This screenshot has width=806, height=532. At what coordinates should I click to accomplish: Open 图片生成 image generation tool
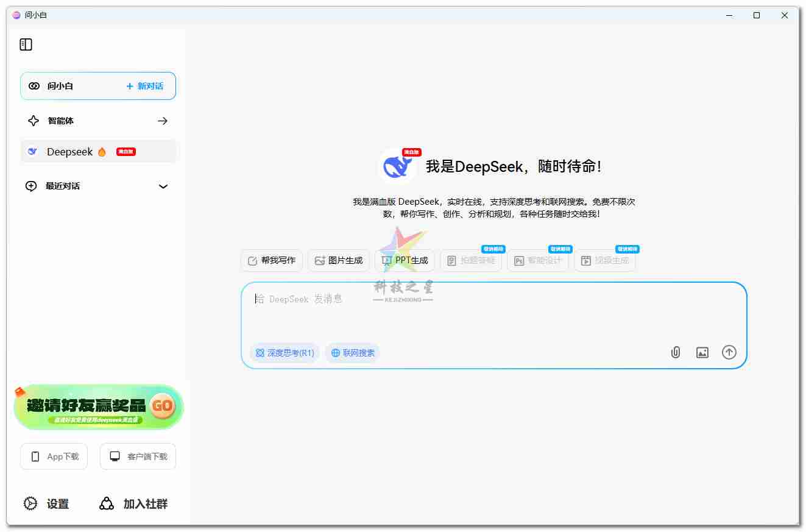click(x=338, y=260)
